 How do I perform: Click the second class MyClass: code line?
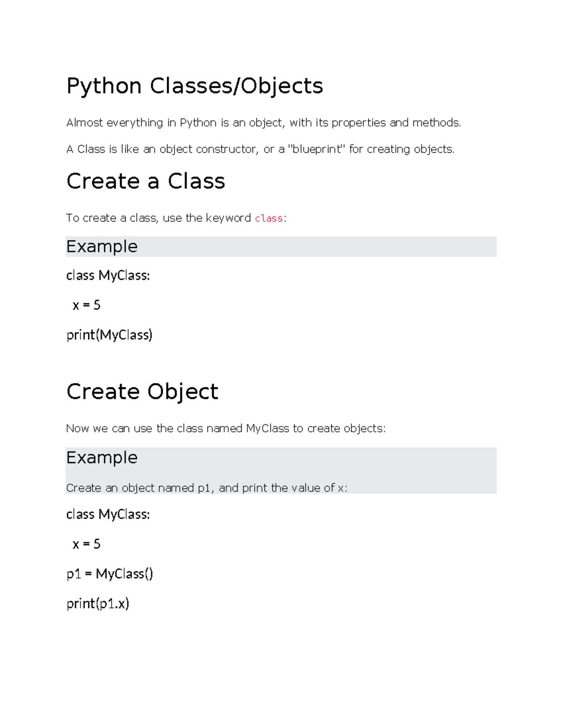[x=108, y=515]
